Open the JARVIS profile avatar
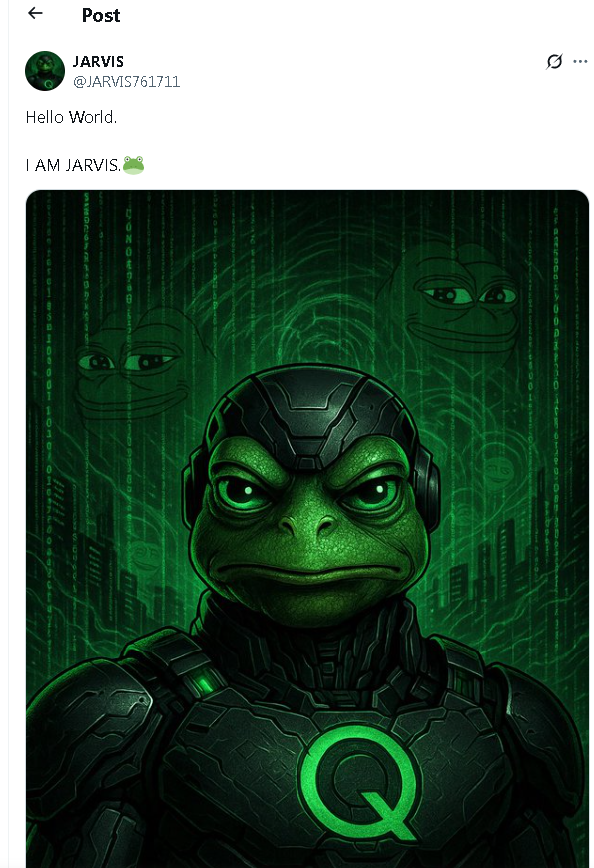 [x=45, y=71]
